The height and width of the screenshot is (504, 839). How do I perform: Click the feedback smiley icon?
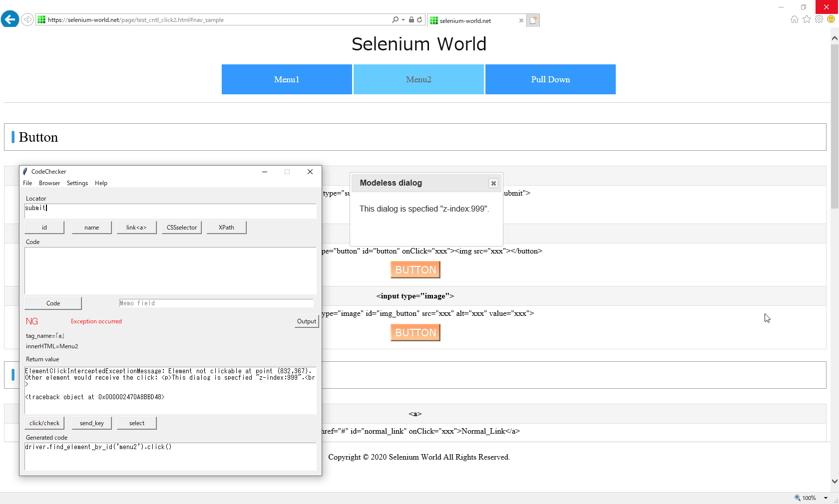(831, 19)
